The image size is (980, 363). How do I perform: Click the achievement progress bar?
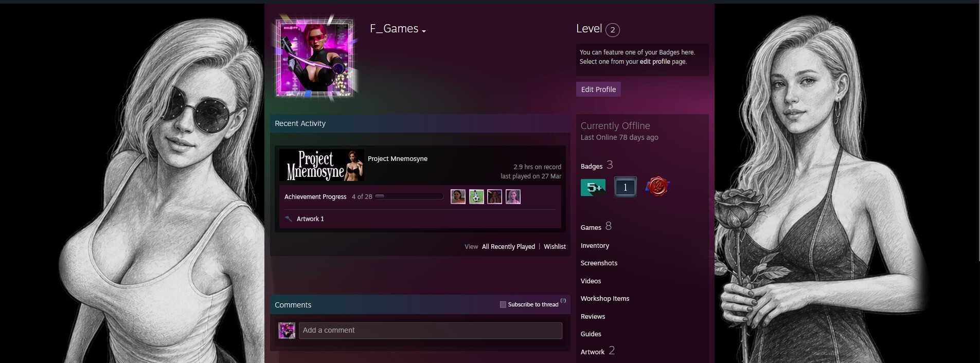409,196
